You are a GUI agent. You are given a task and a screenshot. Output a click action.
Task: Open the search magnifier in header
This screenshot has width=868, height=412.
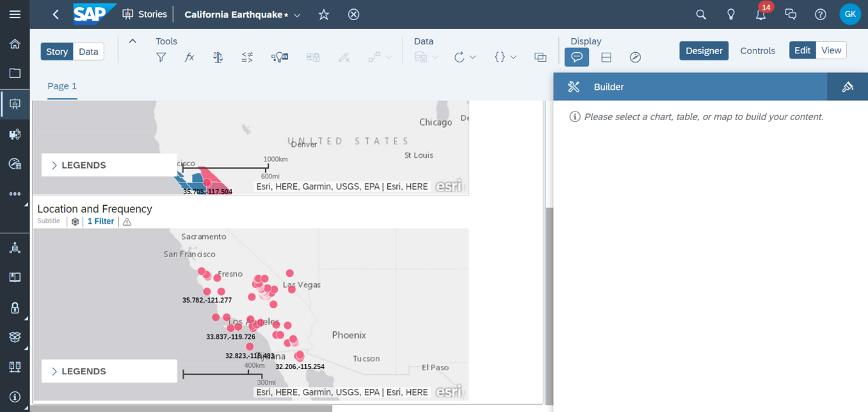tap(701, 15)
